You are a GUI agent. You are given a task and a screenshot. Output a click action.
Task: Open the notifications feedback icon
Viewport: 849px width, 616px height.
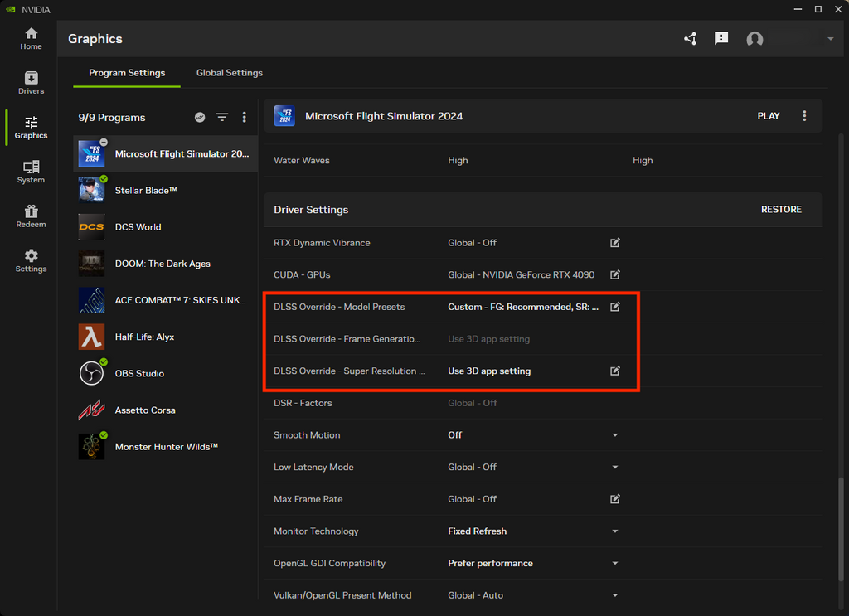point(721,39)
